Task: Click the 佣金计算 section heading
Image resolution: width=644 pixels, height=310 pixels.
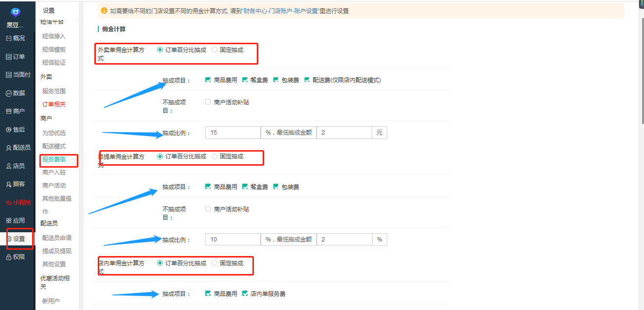Action: (x=114, y=29)
